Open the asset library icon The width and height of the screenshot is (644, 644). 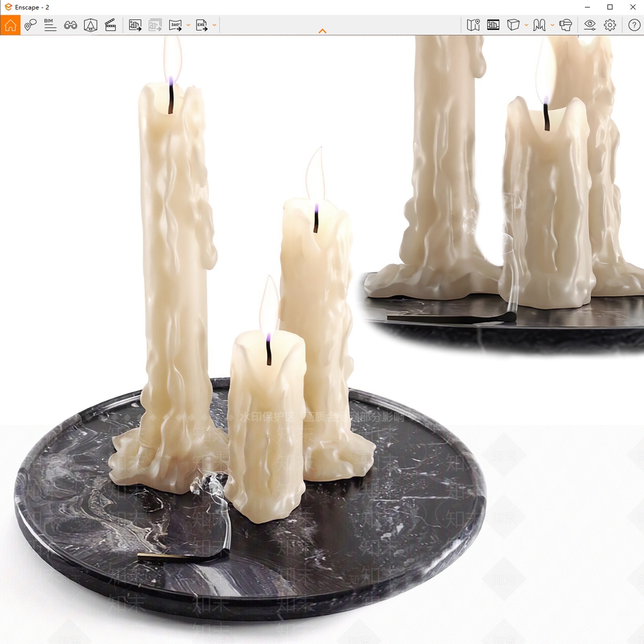pyautogui.click(x=493, y=25)
